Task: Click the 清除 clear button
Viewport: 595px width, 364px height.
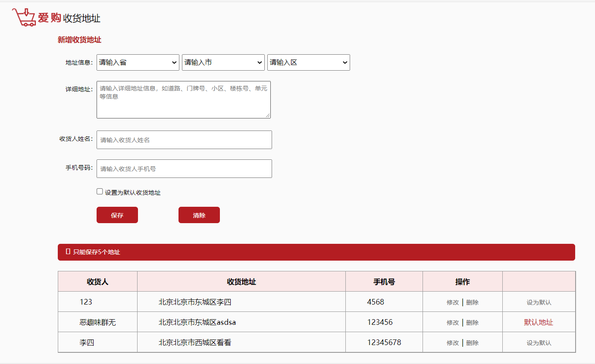Action: [x=199, y=215]
